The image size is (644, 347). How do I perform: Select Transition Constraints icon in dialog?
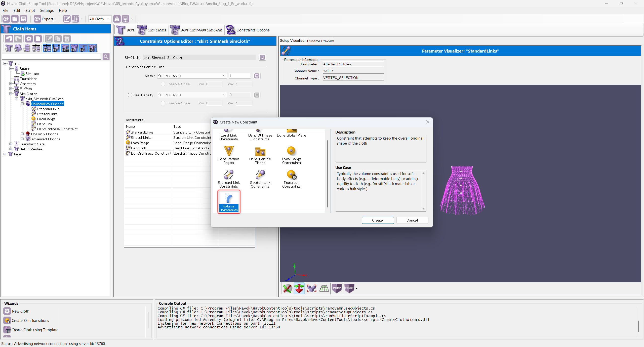click(x=291, y=179)
